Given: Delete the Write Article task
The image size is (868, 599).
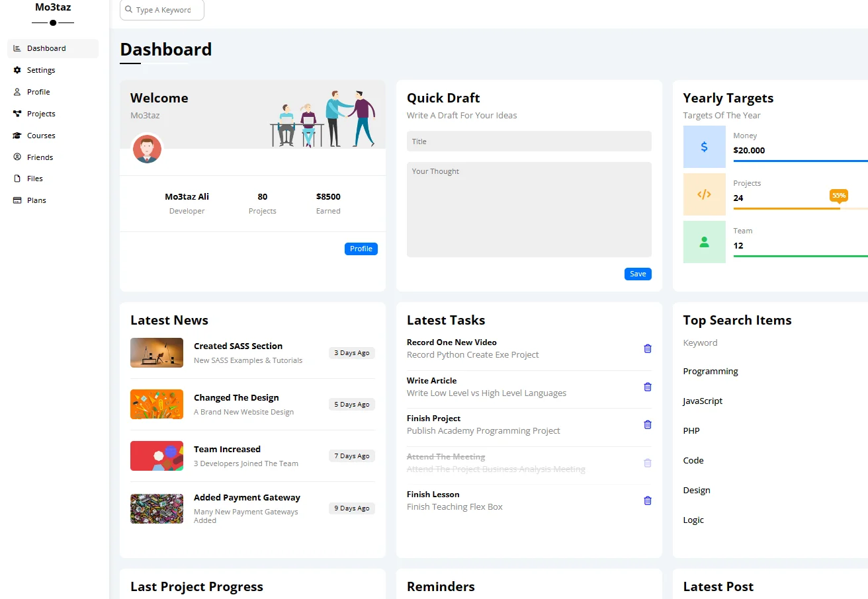Looking at the screenshot, I should tap(648, 387).
